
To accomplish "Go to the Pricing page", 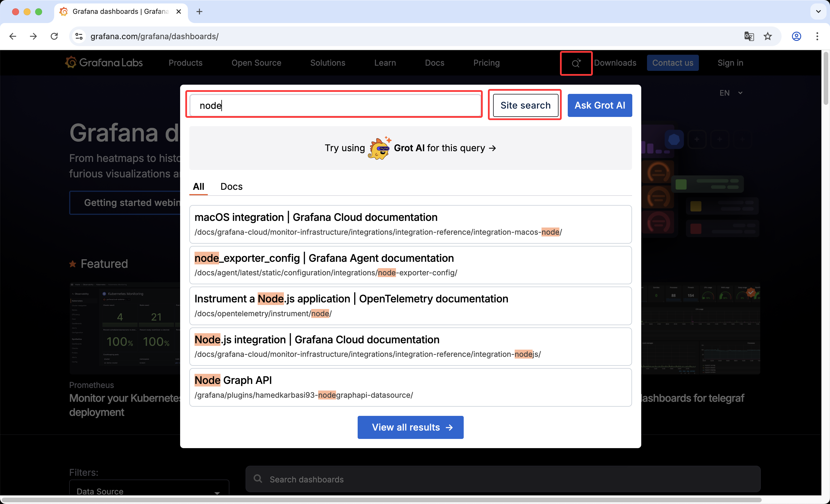I will click(x=486, y=63).
